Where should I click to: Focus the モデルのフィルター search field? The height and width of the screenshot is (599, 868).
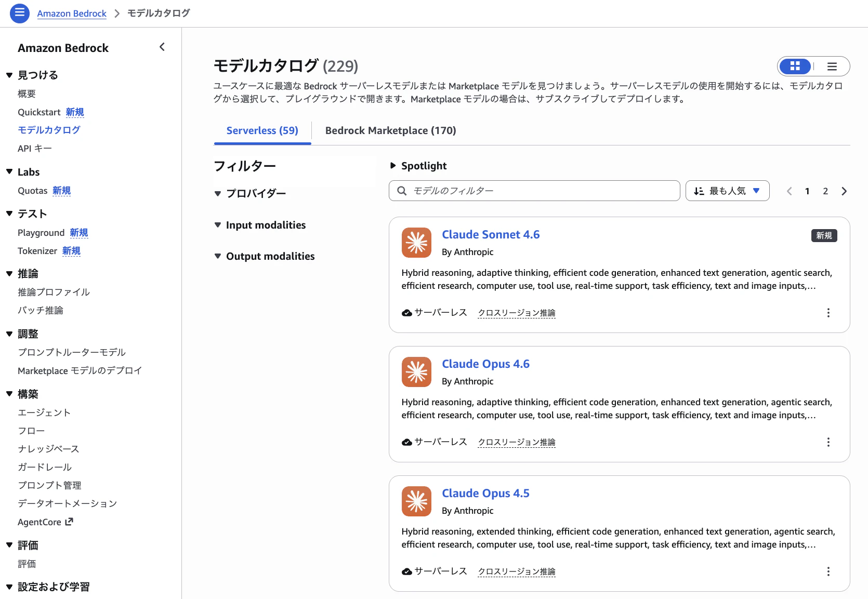tap(534, 191)
